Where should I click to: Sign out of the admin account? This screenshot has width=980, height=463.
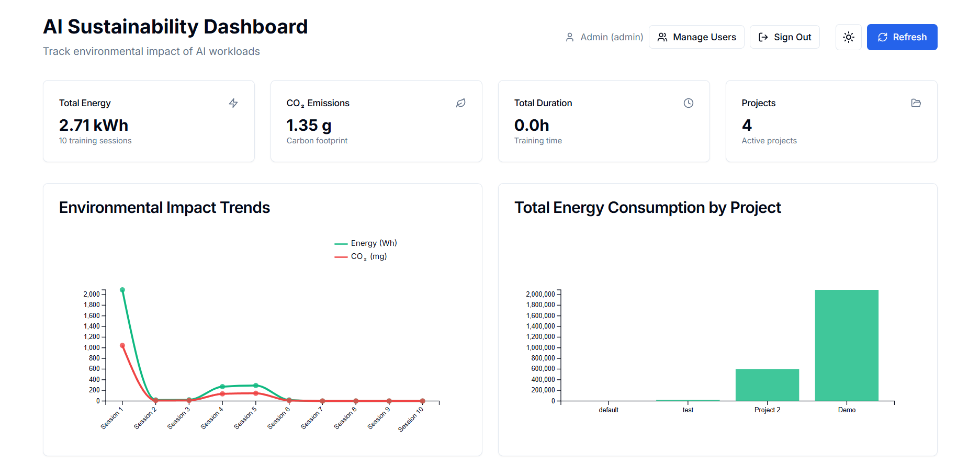coord(784,37)
